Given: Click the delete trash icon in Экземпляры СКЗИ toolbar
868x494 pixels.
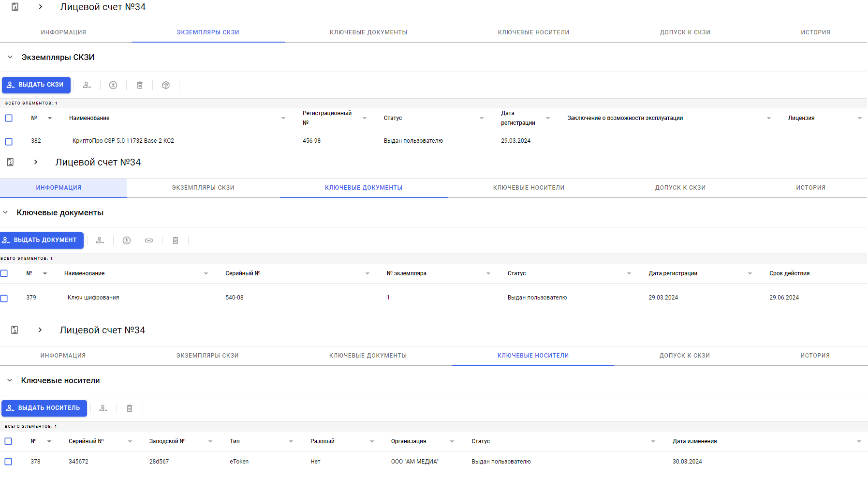Looking at the screenshot, I should (x=140, y=85).
